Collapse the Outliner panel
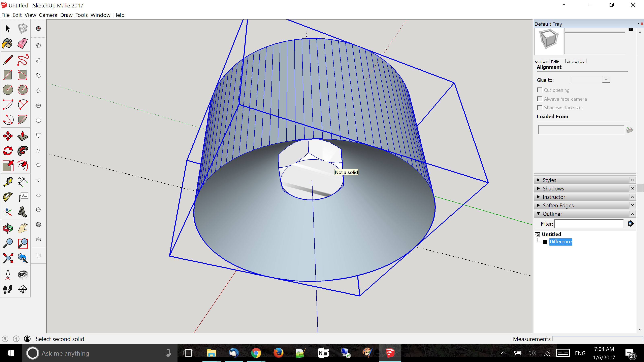The width and height of the screenshot is (644, 362). 552,214
